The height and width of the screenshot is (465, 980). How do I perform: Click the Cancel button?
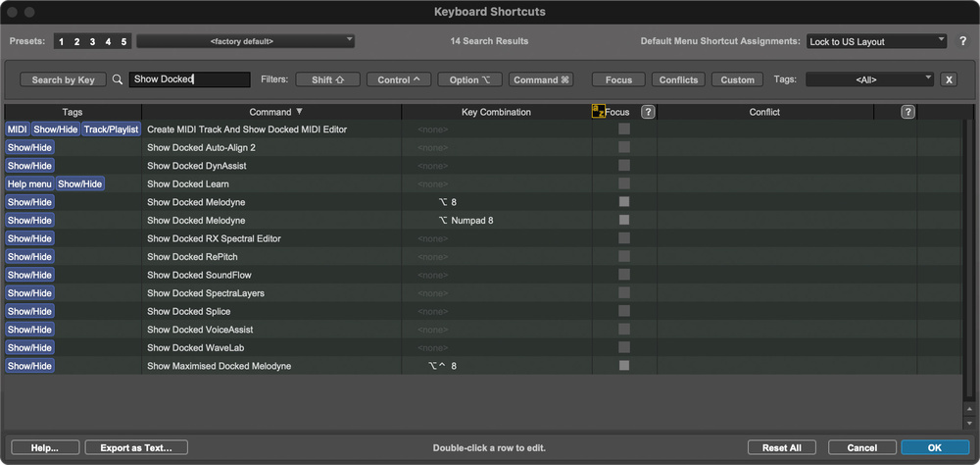(861, 447)
